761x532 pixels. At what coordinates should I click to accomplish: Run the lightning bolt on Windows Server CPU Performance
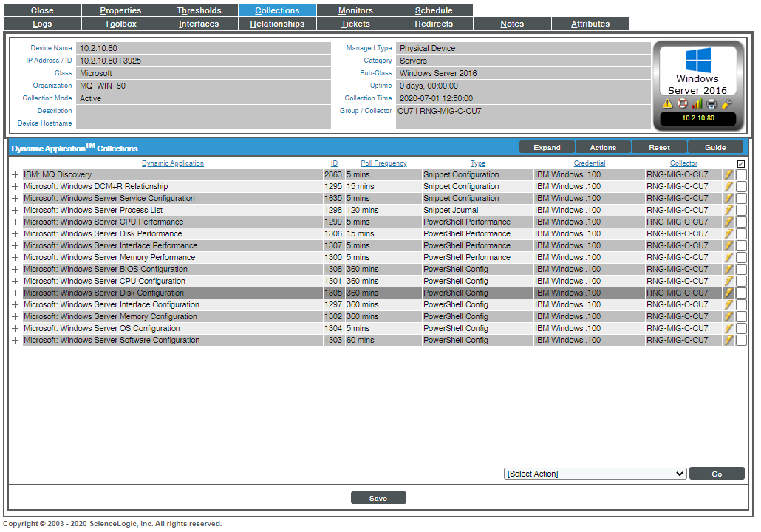730,222
